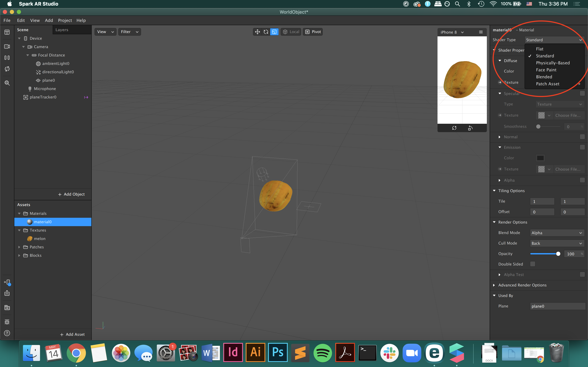Select Physically-Based from shader type list
Screen dimensions: 588x367
(x=553, y=63)
